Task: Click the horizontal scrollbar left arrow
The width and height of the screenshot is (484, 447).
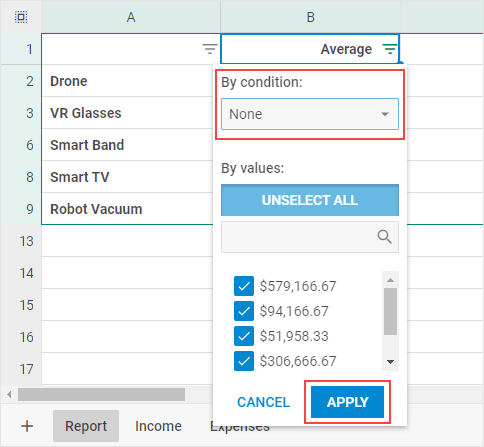Action: coord(9,395)
